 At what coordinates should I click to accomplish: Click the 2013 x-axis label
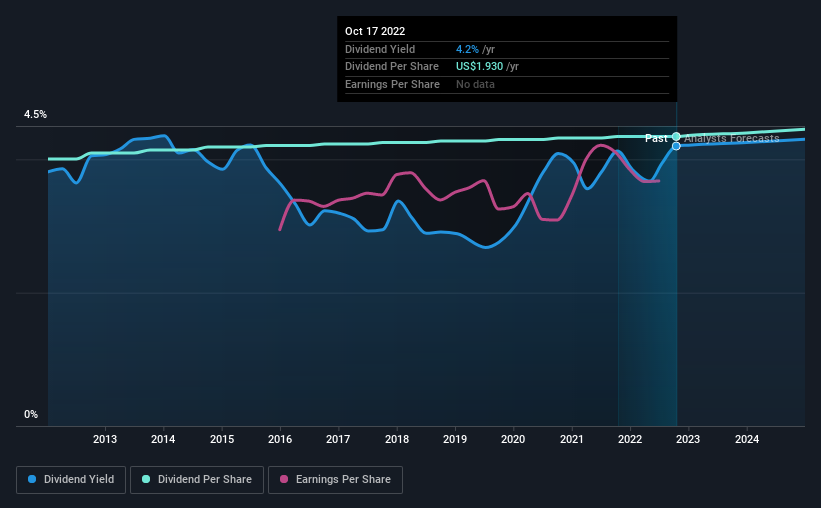(x=105, y=439)
